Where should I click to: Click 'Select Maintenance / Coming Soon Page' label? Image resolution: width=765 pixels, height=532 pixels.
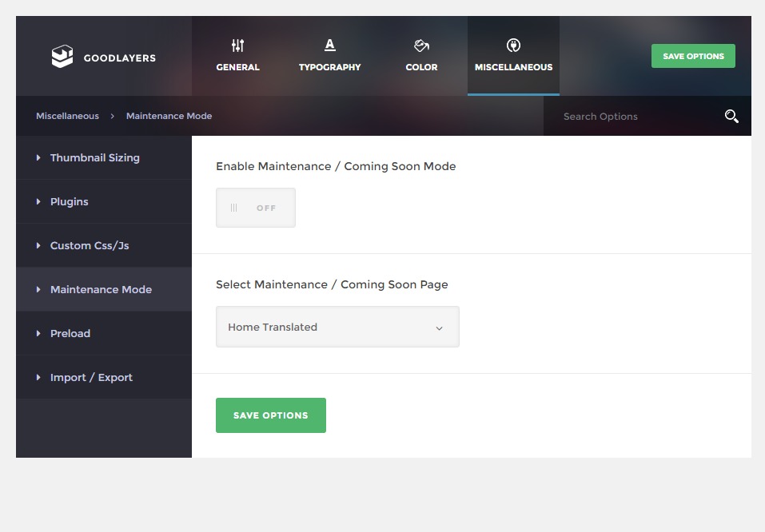click(332, 284)
